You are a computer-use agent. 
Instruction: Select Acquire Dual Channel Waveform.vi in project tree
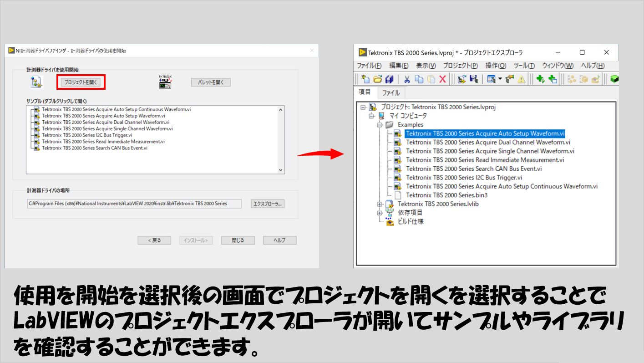[488, 142]
